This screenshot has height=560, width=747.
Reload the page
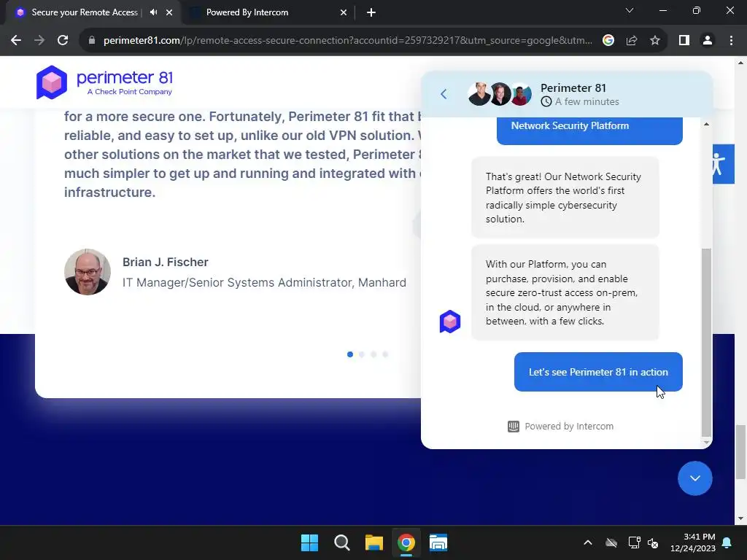[63, 41]
